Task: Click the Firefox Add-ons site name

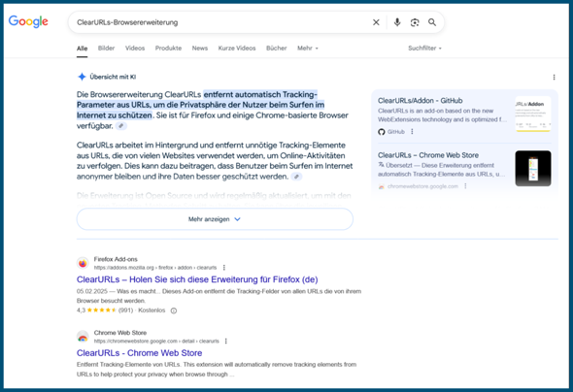Action: (x=116, y=259)
